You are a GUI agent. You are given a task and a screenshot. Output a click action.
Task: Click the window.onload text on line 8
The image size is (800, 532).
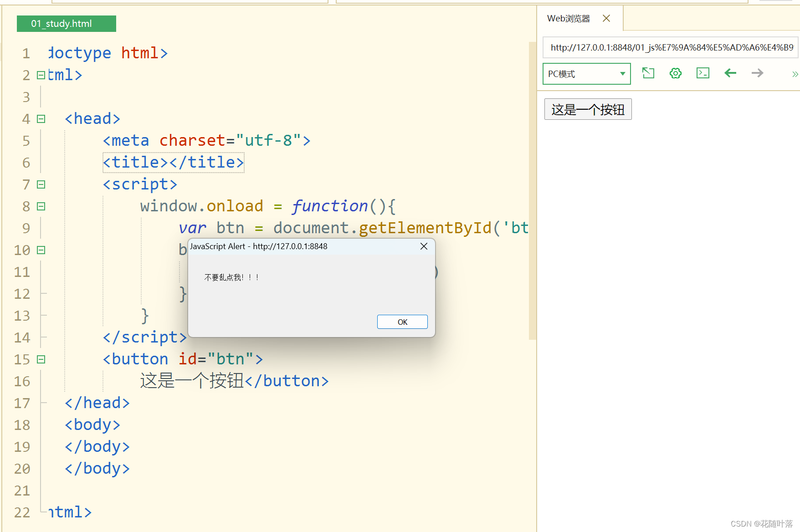201,206
